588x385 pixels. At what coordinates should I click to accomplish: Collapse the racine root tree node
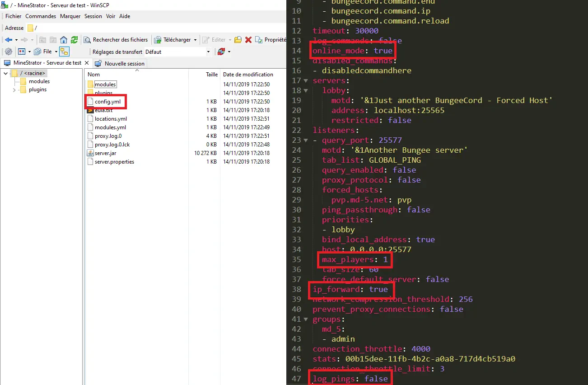[x=5, y=73]
